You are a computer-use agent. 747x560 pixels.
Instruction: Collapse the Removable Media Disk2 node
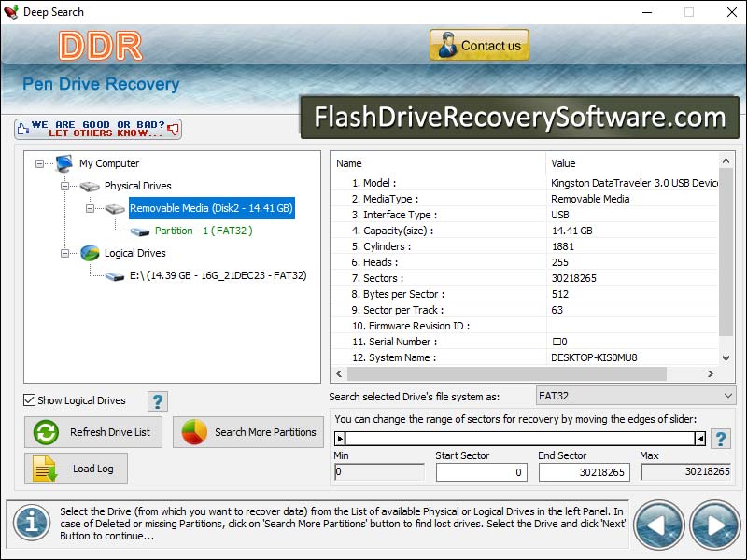pos(90,208)
